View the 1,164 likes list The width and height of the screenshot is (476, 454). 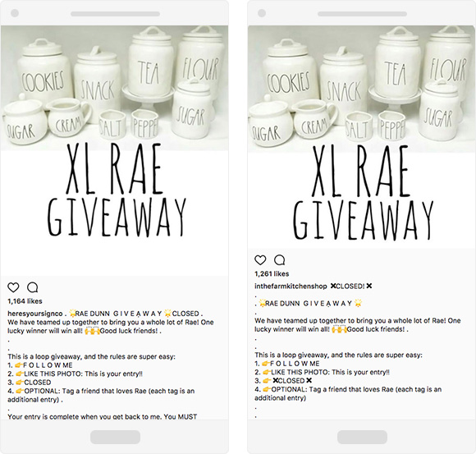(x=25, y=301)
